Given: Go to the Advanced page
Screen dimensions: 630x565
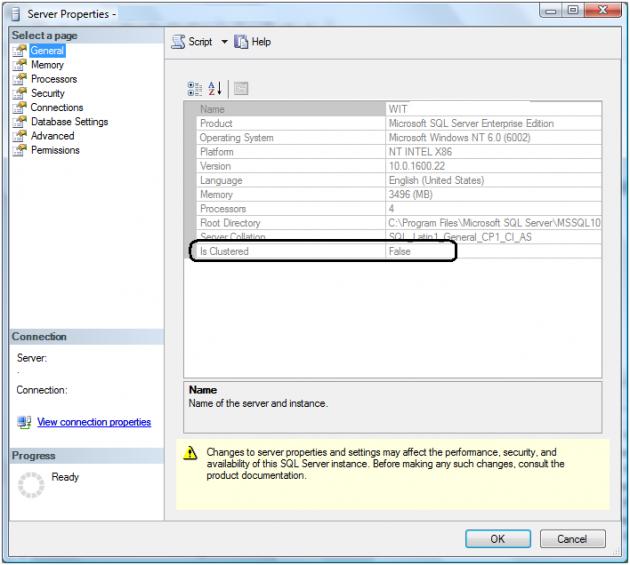Looking at the screenshot, I should tap(52, 136).
